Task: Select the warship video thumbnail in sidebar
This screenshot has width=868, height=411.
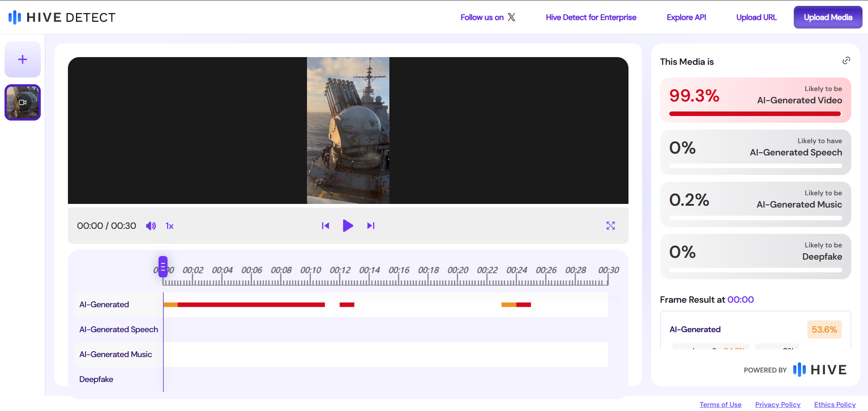Action: 23,102
